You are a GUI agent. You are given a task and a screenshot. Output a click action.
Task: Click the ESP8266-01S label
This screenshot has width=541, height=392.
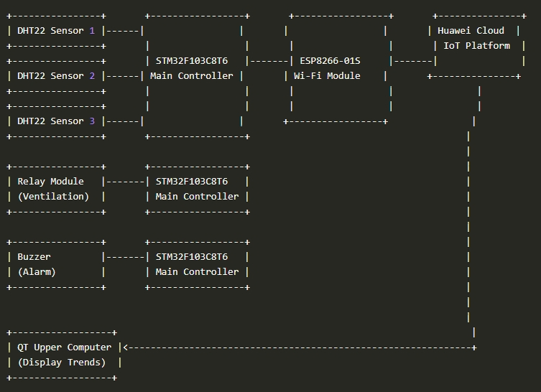[330, 61]
